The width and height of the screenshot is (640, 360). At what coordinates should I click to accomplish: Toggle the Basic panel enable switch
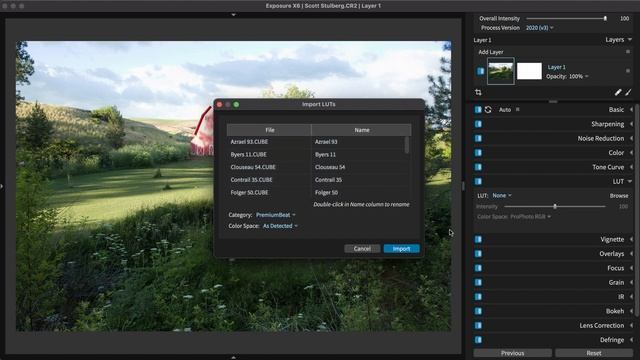478,109
